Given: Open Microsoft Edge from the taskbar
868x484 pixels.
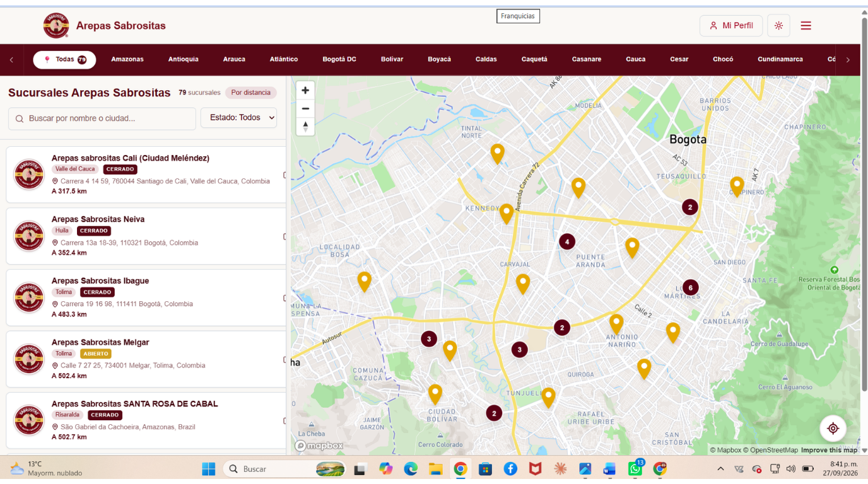Looking at the screenshot, I should coord(411,469).
